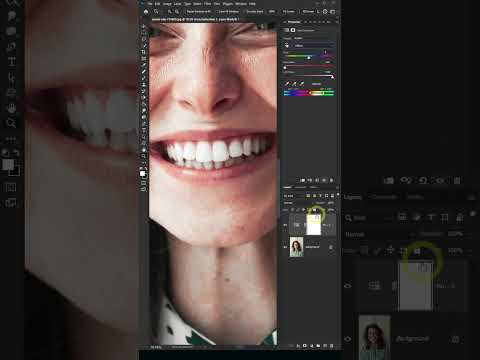The height and width of the screenshot is (360, 480).
Task: Click the Lightness slider handle
Action: [332, 77]
